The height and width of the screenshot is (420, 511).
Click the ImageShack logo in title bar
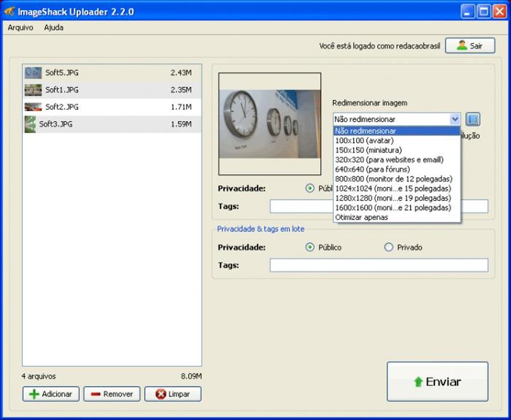9,12
